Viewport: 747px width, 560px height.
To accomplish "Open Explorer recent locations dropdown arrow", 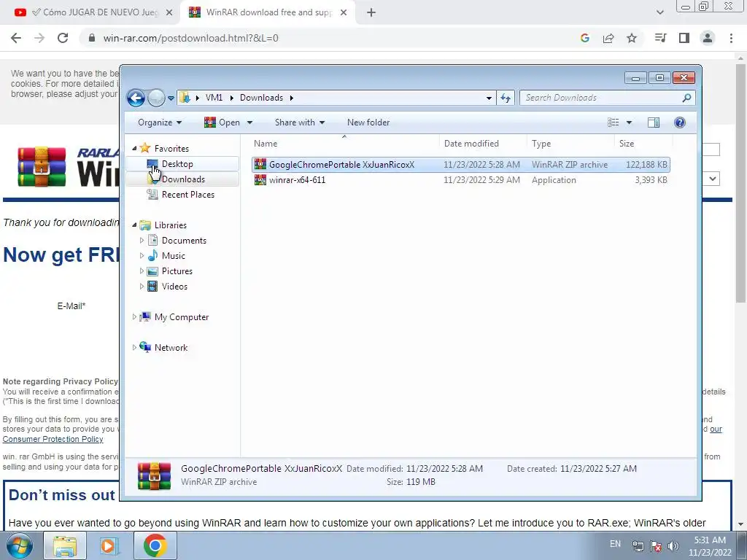I will pyautogui.click(x=171, y=98).
